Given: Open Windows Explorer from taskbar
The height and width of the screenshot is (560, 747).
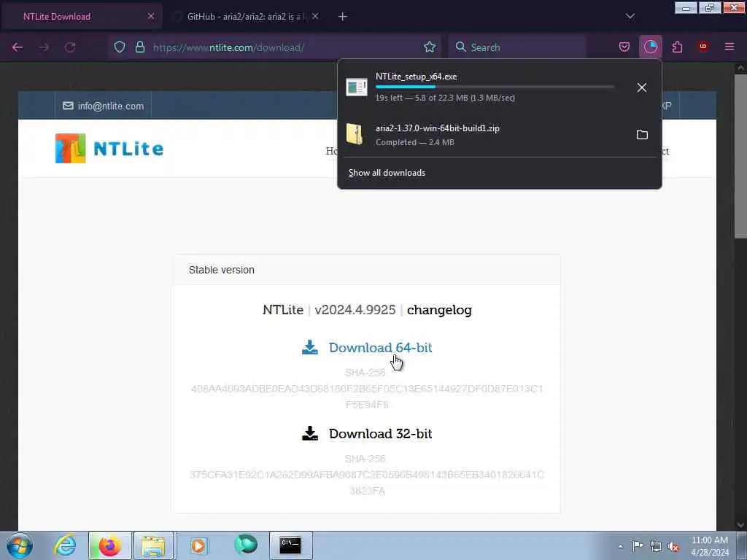Looking at the screenshot, I should point(154,545).
